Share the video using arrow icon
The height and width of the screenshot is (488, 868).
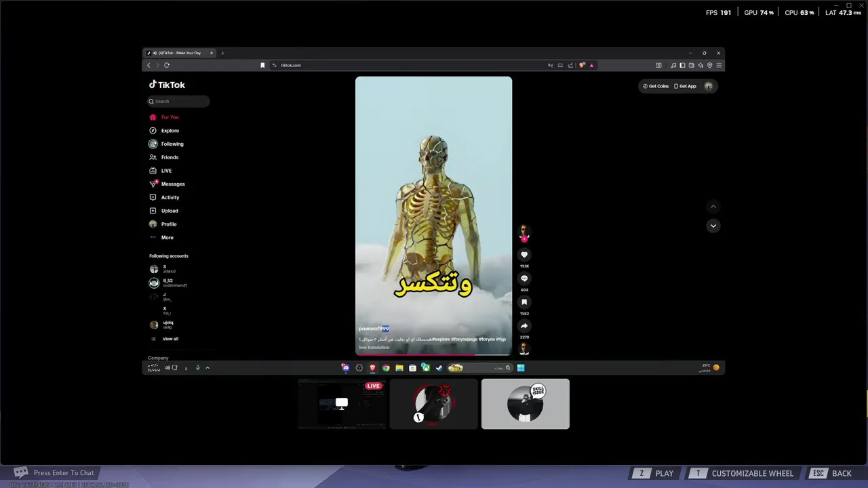tap(524, 326)
